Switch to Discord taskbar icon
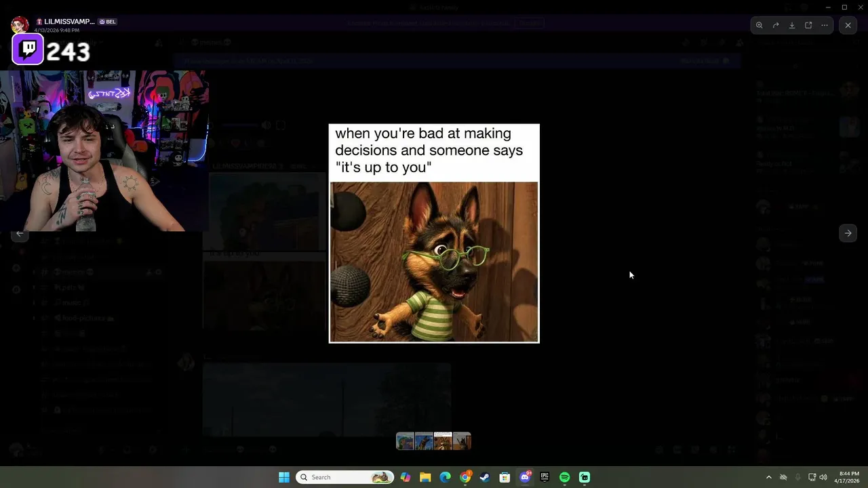The width and height of the screenshot is (868, 488). click(525, 477)
